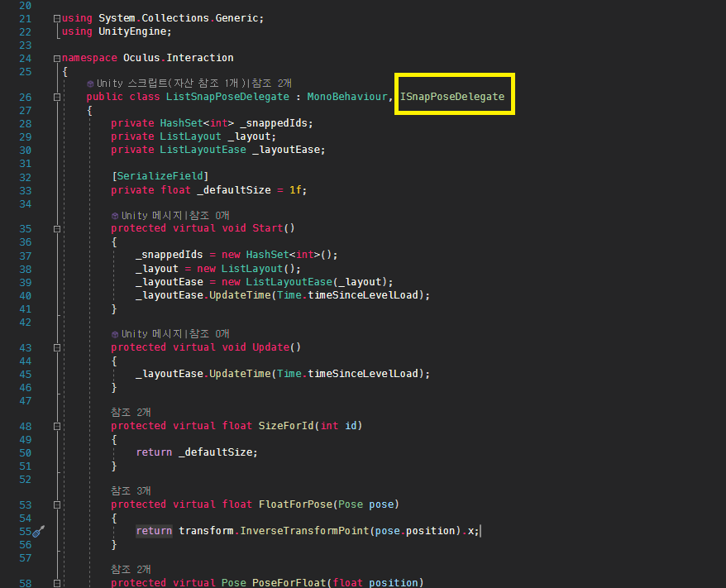Collapse the Oculus.Interaction namespace block
Viewport: 726px width, 588px height.
coord(57,59)
